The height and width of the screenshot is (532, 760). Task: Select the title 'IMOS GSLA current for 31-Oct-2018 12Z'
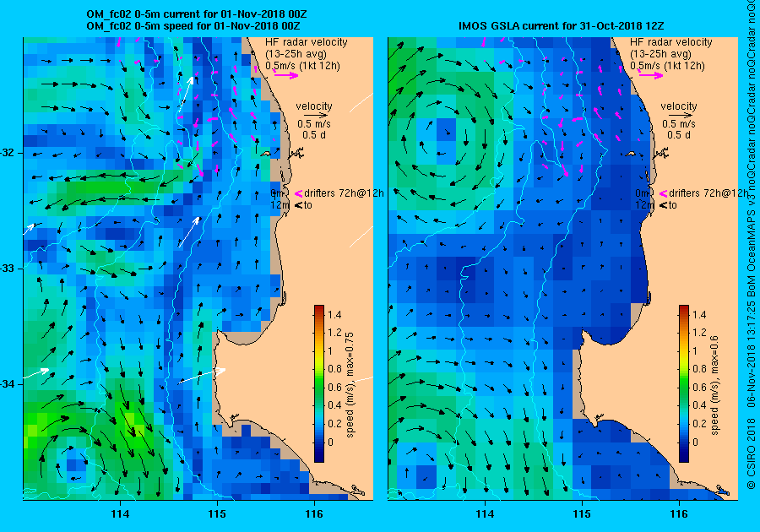pyautogui.click(x=562, y=26)
